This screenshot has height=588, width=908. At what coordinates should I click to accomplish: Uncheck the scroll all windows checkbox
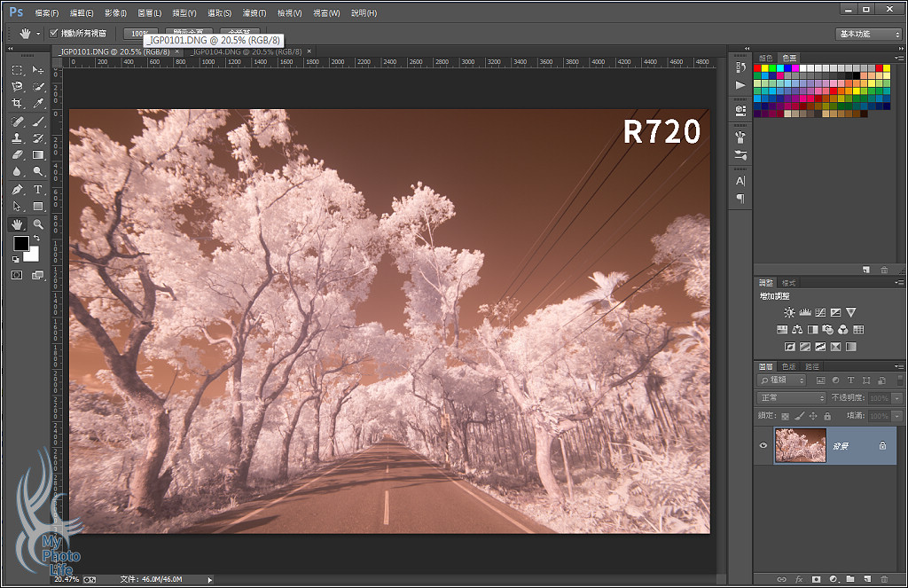[54, 34]
